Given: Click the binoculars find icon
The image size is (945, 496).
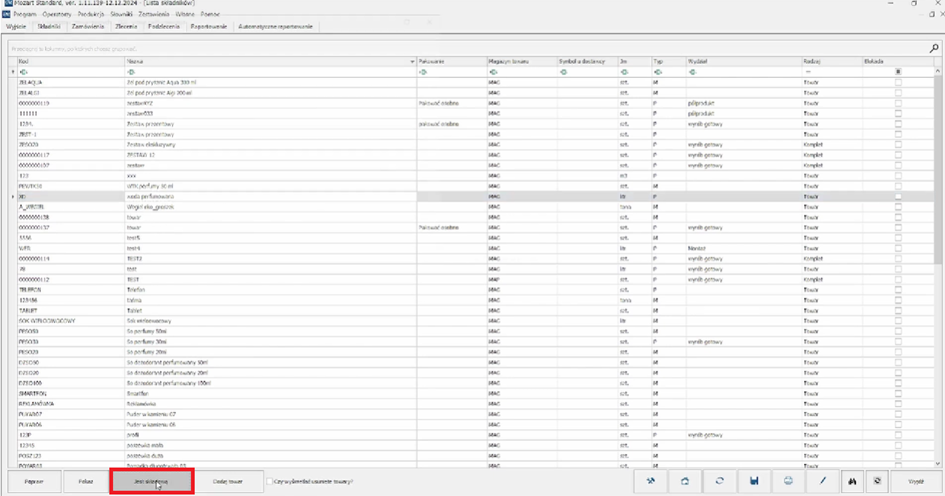Looking at the screenshot, I should tap(853, 481).
